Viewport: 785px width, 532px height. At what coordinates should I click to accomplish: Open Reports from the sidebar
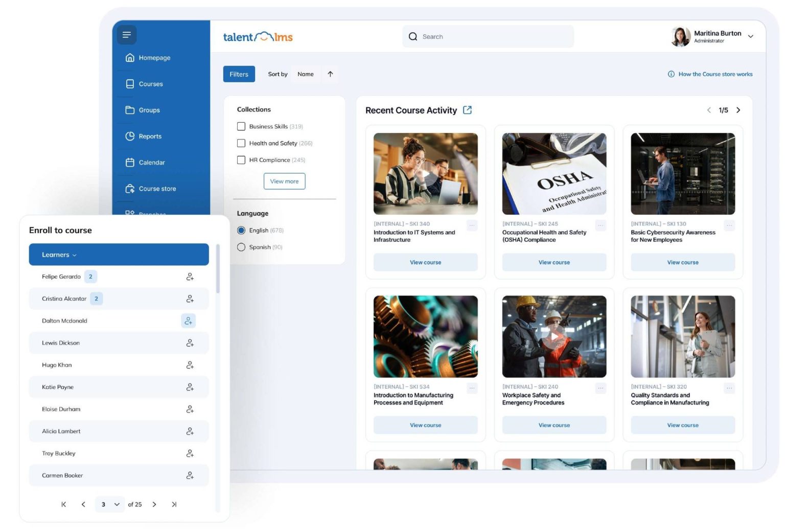click(150, 136)
